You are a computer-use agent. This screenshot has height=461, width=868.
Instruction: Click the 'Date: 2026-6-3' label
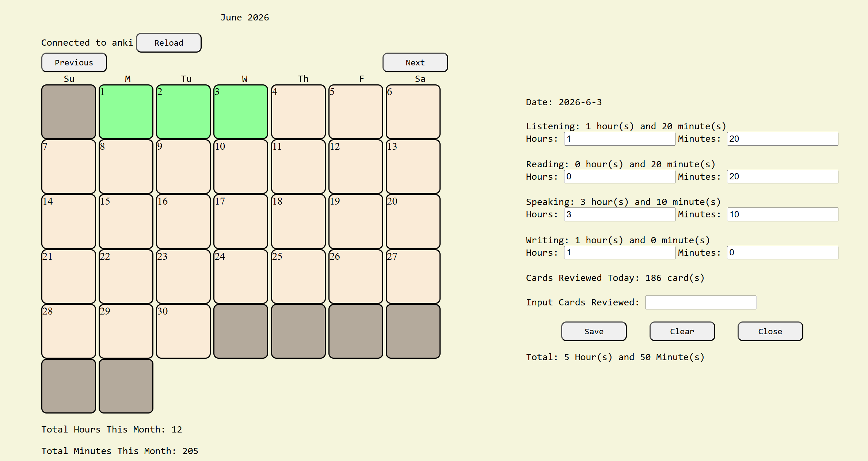pyautogui.click(x=564, y=102)
